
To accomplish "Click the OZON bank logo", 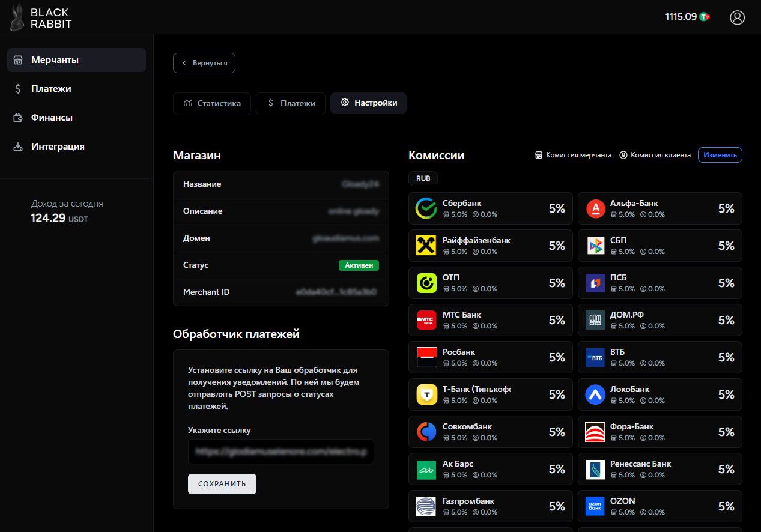I will click(x=595, y=506).
